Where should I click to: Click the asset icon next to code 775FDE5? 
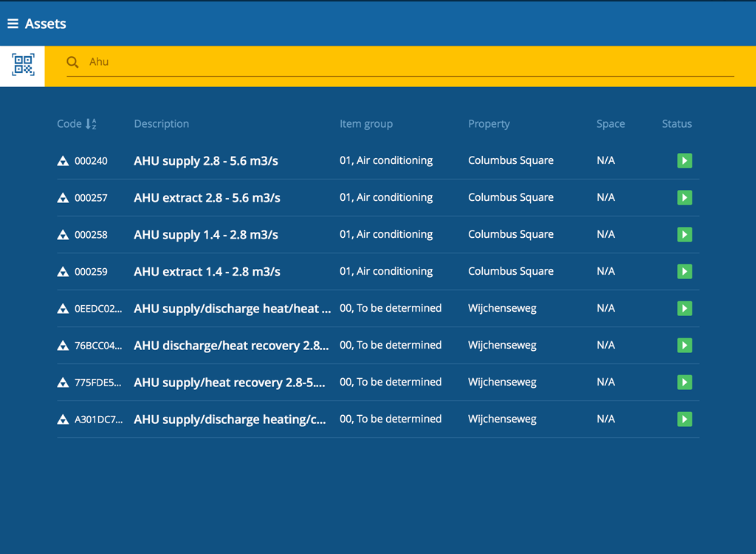63,382
